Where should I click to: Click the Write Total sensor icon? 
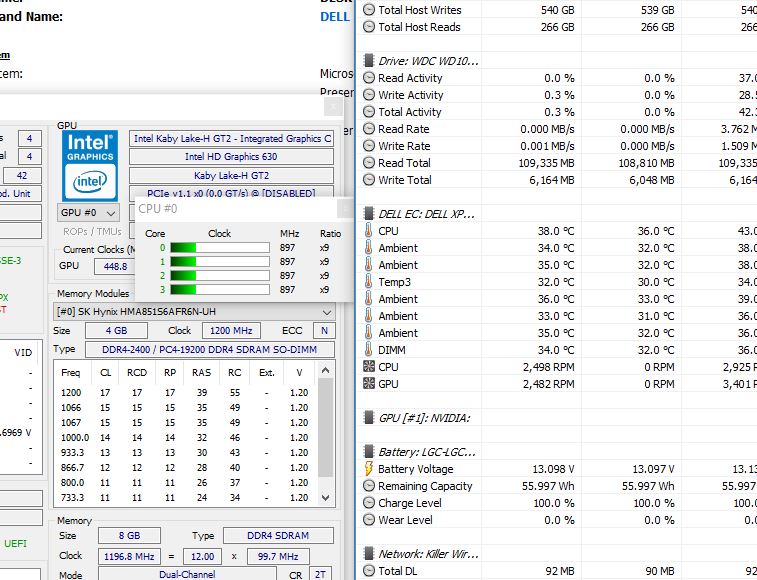369,180
